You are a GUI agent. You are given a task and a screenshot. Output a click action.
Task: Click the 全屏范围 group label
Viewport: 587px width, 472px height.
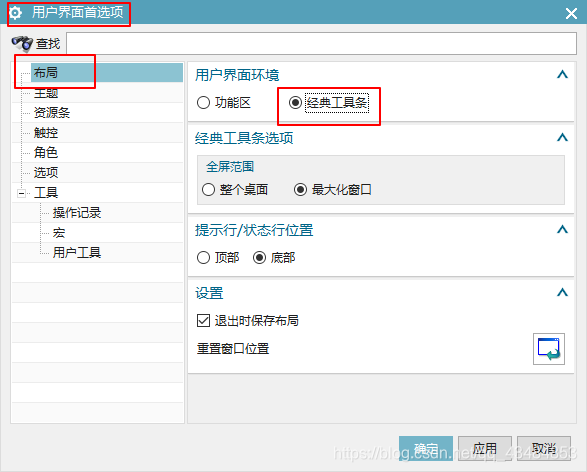[230, 166]
